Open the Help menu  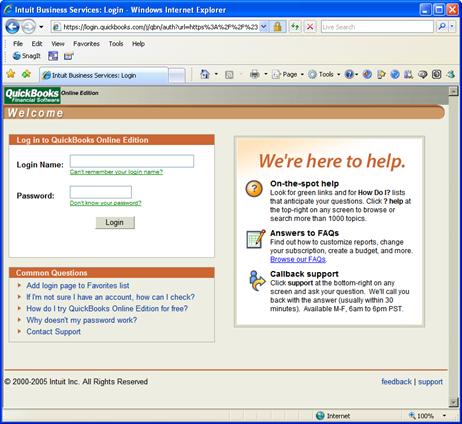pos(138,44)
